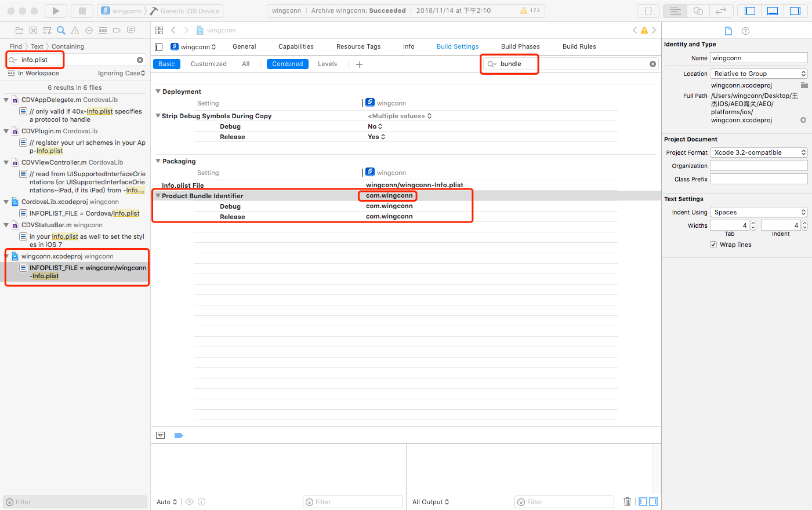Open the wingconn target selector dropdown
812x510 pixels.
[193, 47]
